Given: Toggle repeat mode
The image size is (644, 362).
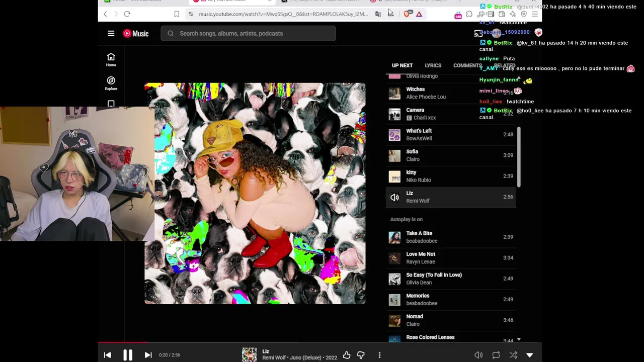Looking at the screenshot, I should click(496, 355).
